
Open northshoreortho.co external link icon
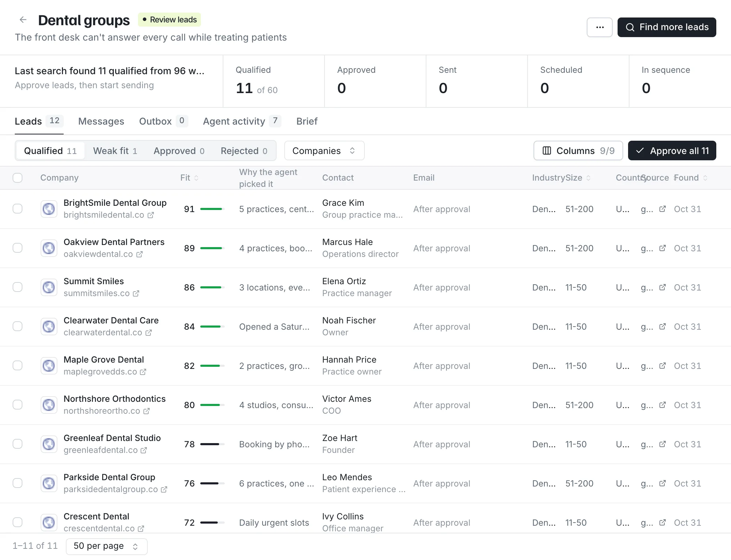pyautogui.click(x=146, y=411)
